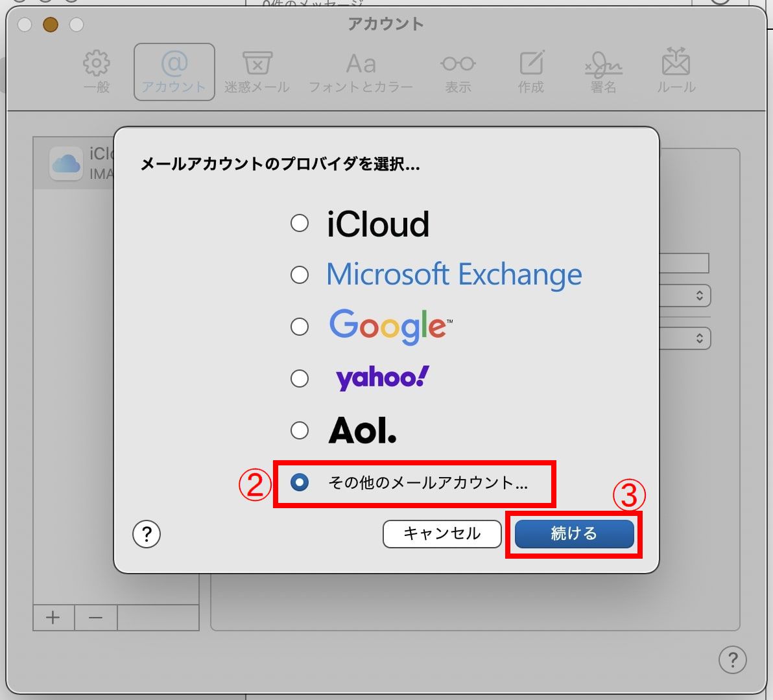Viewport: 773px width, 700px height.
Task: Open the upper dropdown stepper behind the dialog
Action: pos(700,296)
